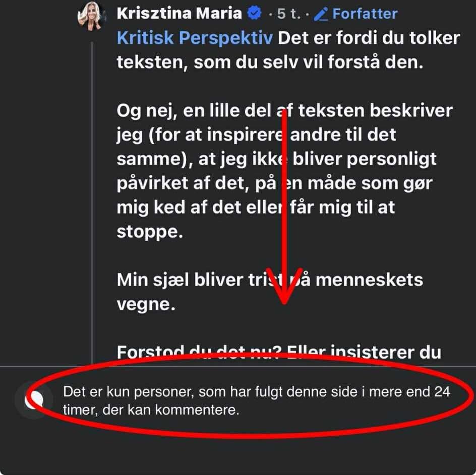The width and height of the screenshot is (476, 475).
Task: Click the words "timer, der kan kommentere."
Action: point(150,410)
